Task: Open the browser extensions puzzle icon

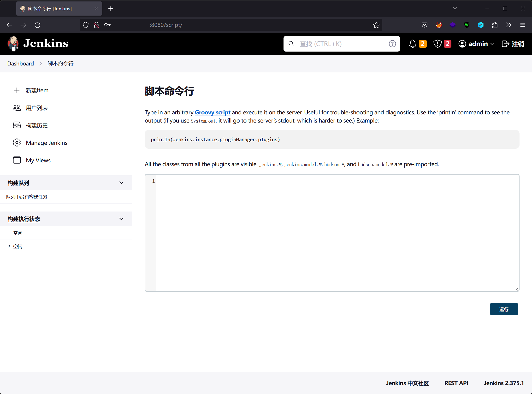Action: [495, 25]
